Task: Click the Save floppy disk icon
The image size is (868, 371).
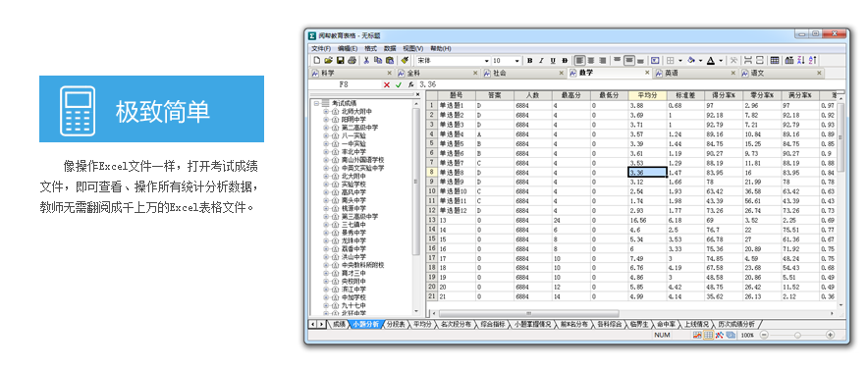Action: tap(341, 60)
